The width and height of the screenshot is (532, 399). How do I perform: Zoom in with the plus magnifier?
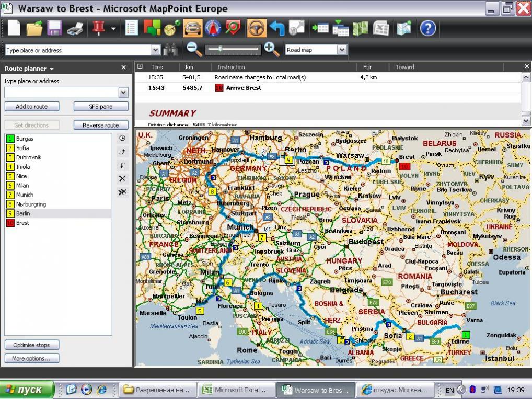272,49
